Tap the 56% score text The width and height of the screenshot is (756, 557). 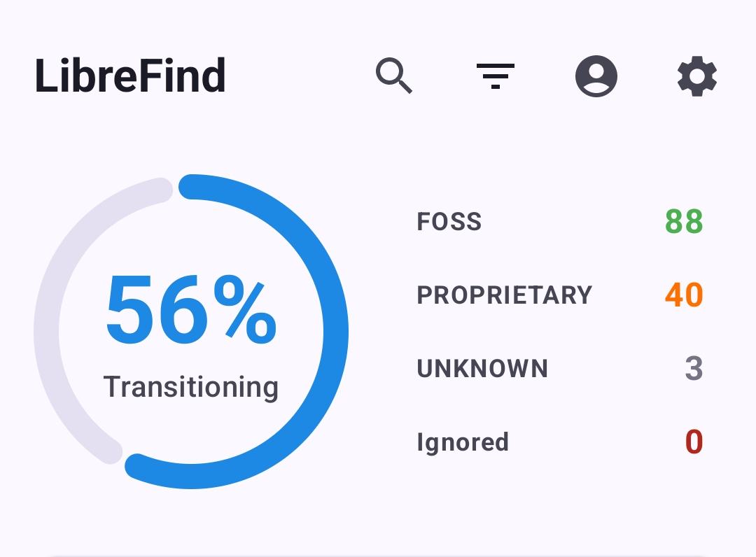[191, 309]
